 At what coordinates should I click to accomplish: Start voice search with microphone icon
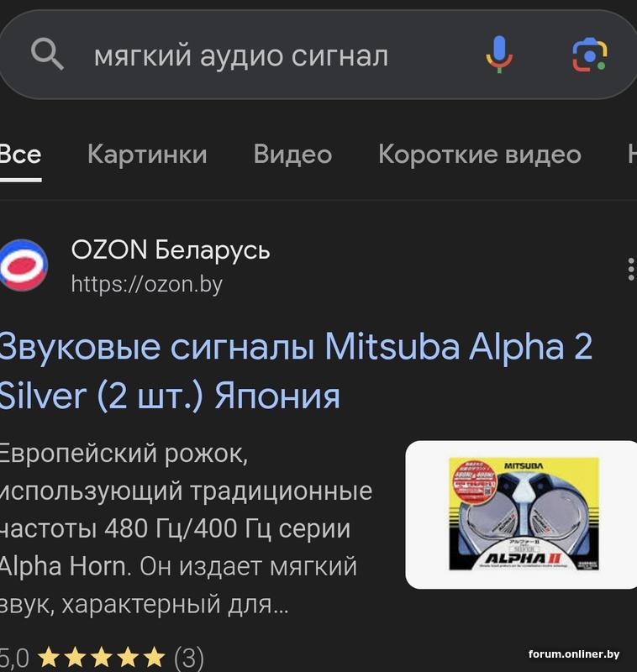pyautogui.click(x=499, y=55)
